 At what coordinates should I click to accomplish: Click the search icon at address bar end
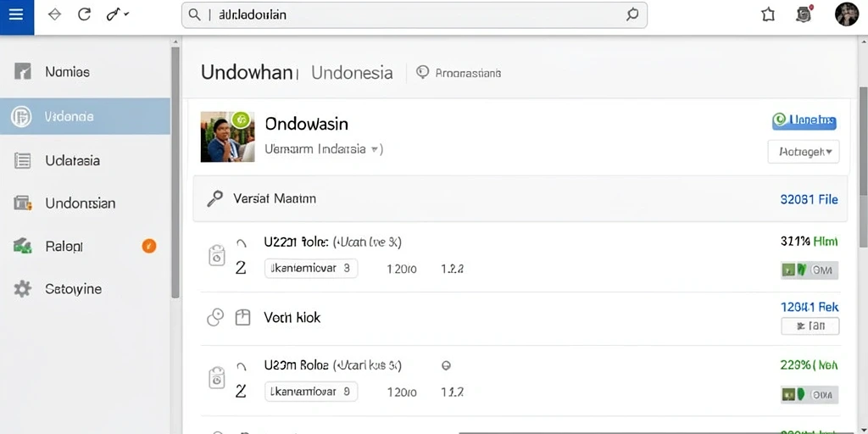(632, 15)
